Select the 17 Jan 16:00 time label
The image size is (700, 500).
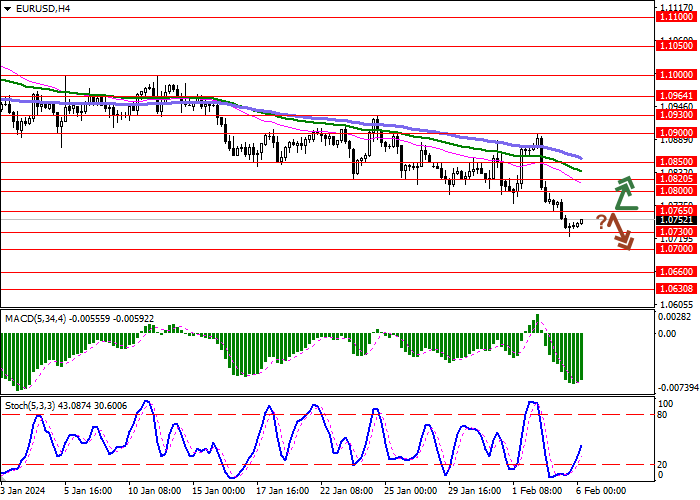pos(283,490)
